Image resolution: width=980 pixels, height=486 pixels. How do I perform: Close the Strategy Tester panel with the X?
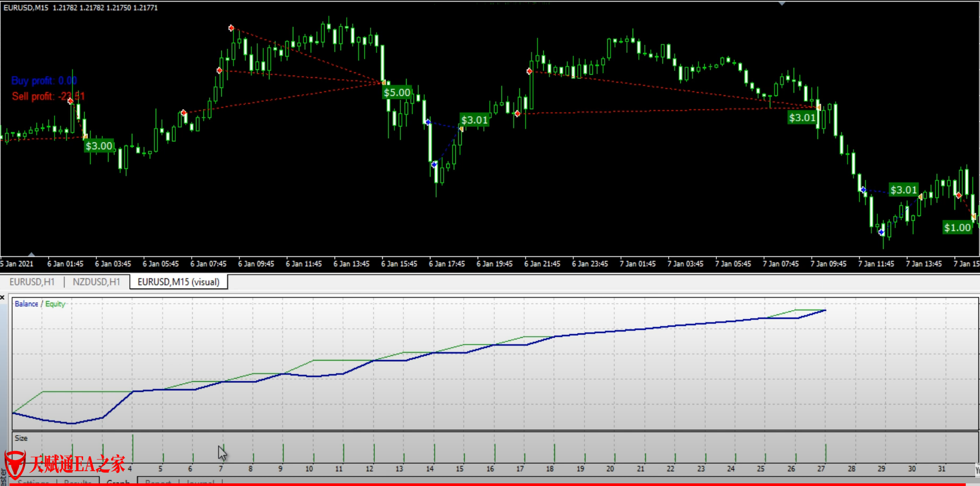pos(3,298)
